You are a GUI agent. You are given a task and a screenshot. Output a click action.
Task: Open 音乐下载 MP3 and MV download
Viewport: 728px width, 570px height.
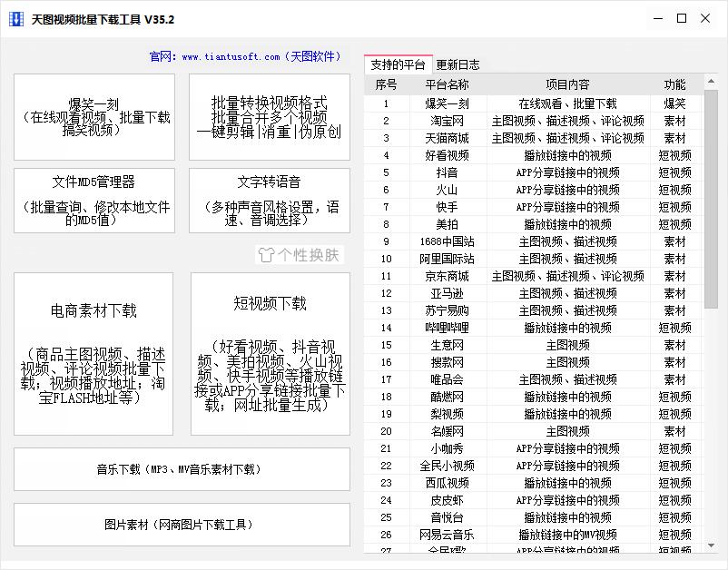[x=182, y=469]
